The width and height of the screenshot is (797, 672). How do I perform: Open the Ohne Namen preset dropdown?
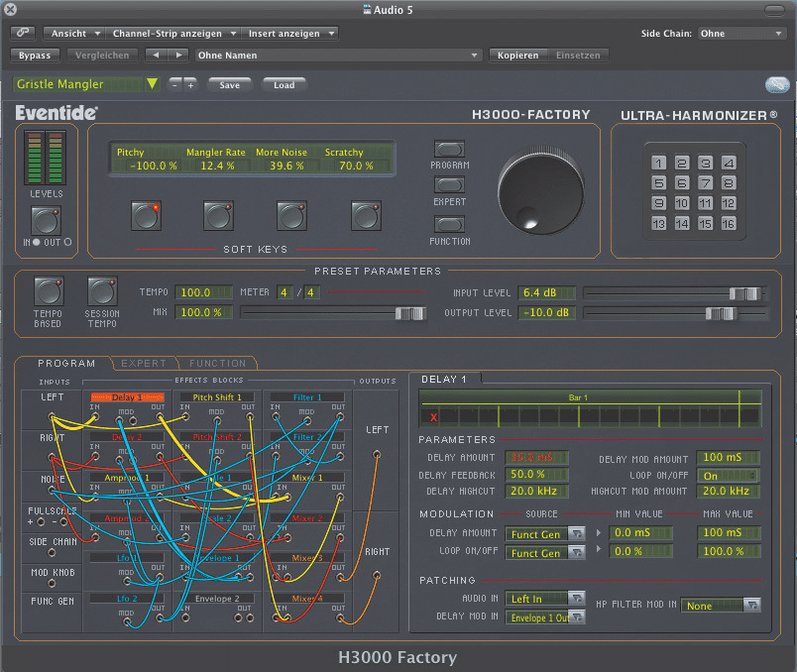click(x=338, y=55)
